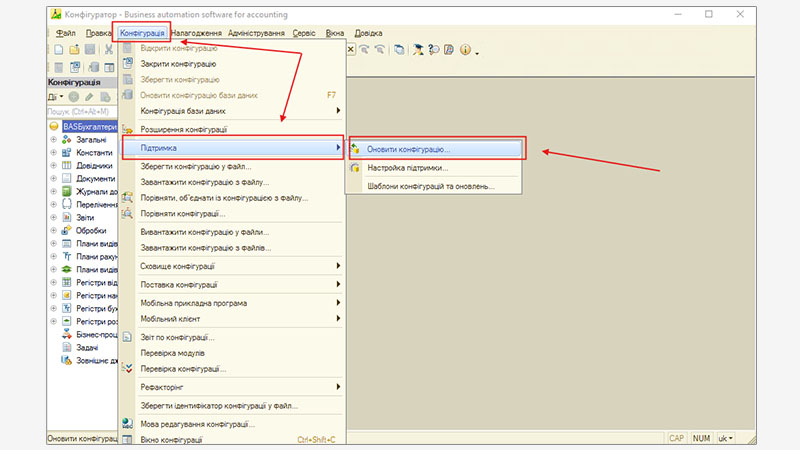800x450 pixels.
Task: Click the Настройка підтримки submenu icon
Action: [356, 168]
